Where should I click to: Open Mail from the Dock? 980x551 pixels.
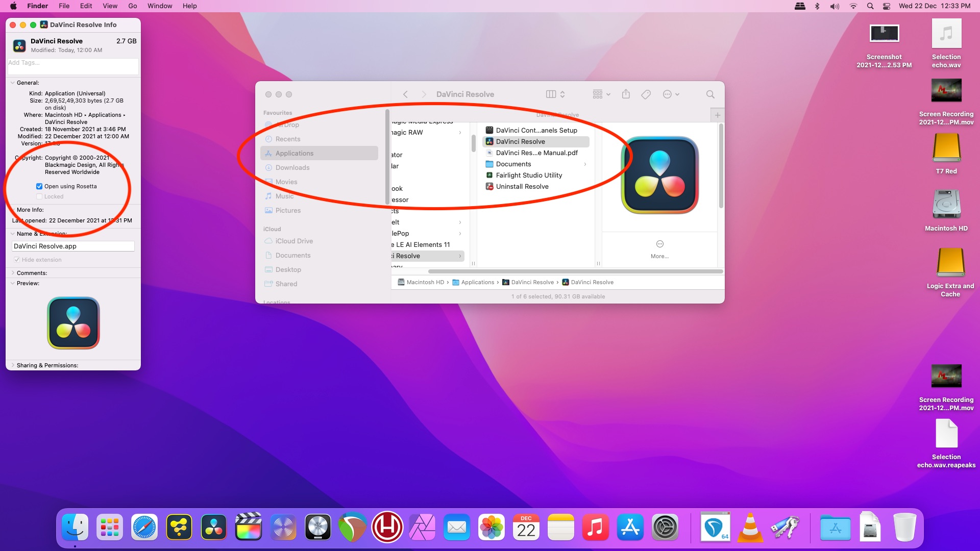(457, 527)
